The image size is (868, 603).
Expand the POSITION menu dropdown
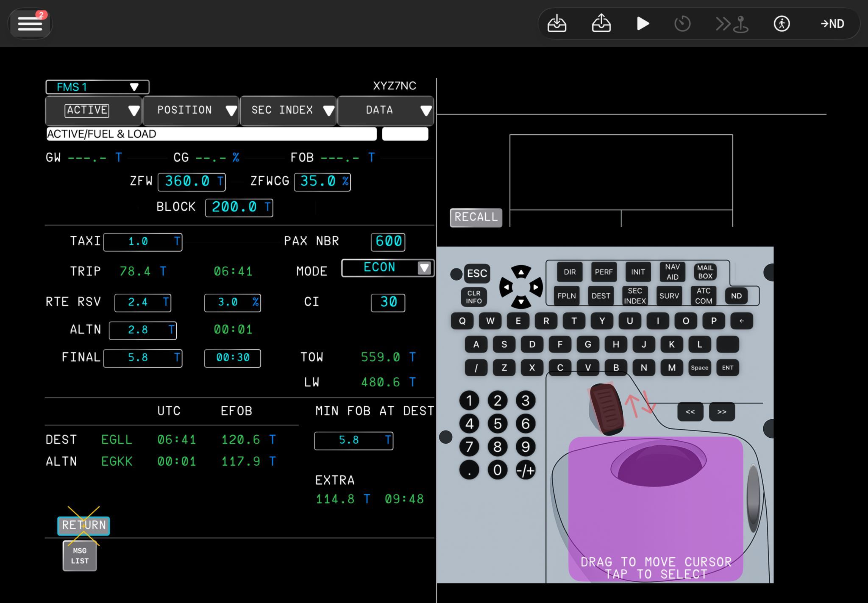click(191, 111)
